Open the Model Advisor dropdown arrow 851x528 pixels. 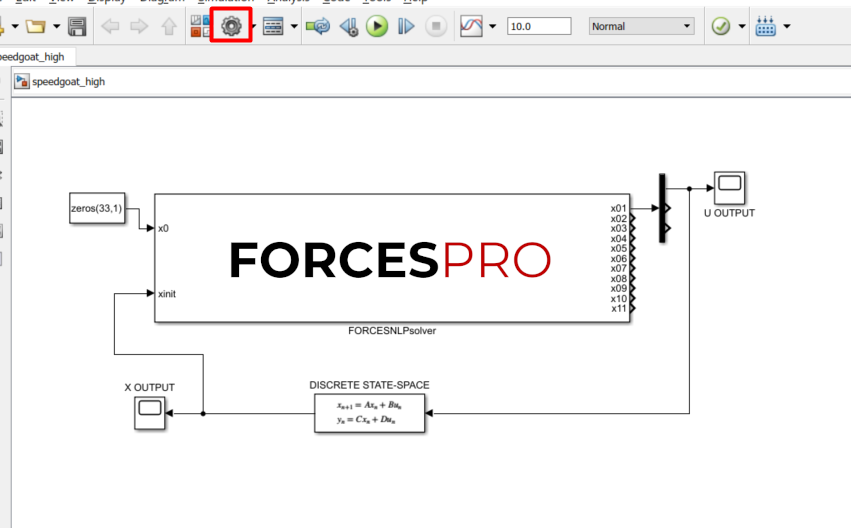click(x=742, y=27)
